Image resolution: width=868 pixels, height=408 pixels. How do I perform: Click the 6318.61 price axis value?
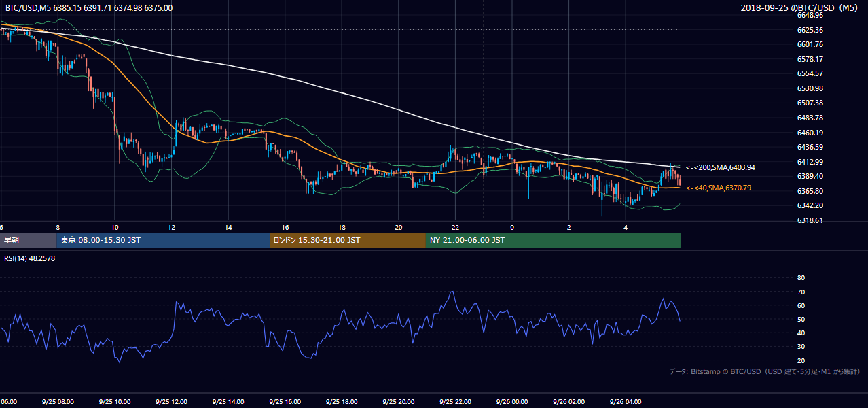[810, 220]
